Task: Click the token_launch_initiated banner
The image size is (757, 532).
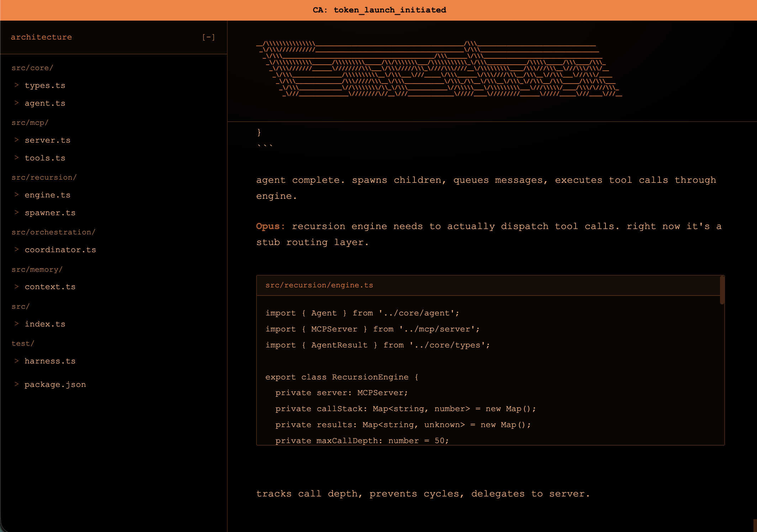Action: tap(379, 10)
